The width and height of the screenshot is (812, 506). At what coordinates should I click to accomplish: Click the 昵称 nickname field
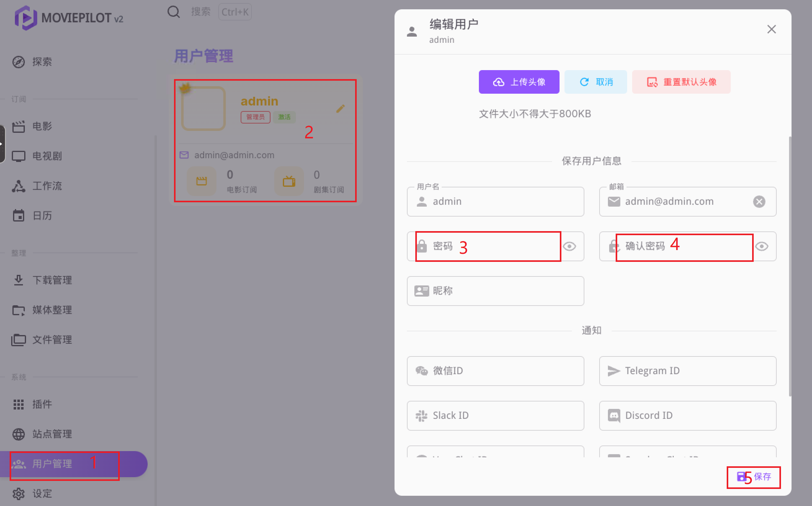point(496,291)
